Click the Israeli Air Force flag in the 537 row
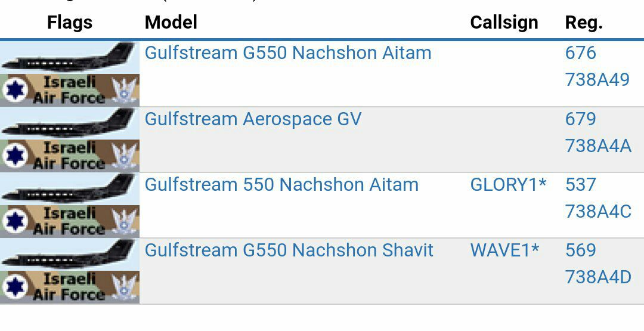 [x=70, y=221]
